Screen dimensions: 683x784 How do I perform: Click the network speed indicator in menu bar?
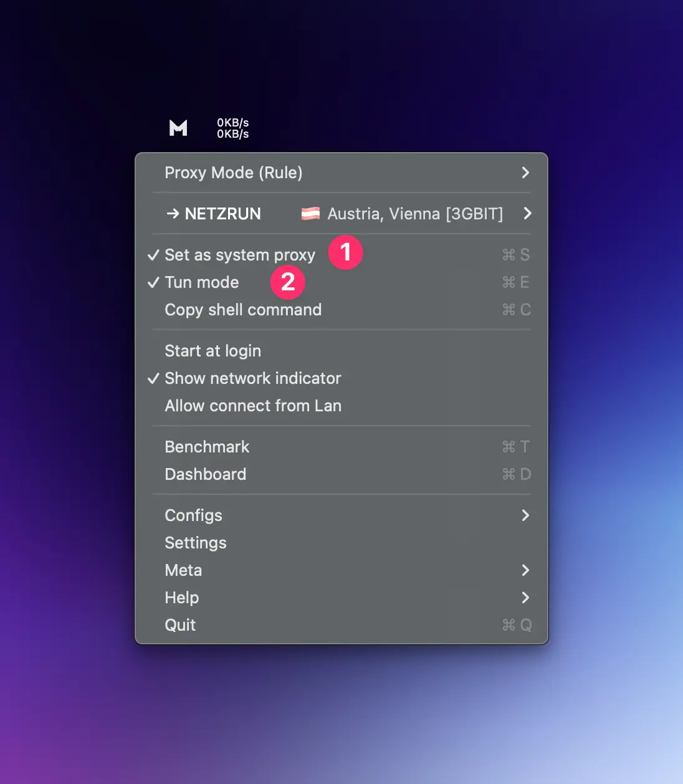[x=232, y=128]
